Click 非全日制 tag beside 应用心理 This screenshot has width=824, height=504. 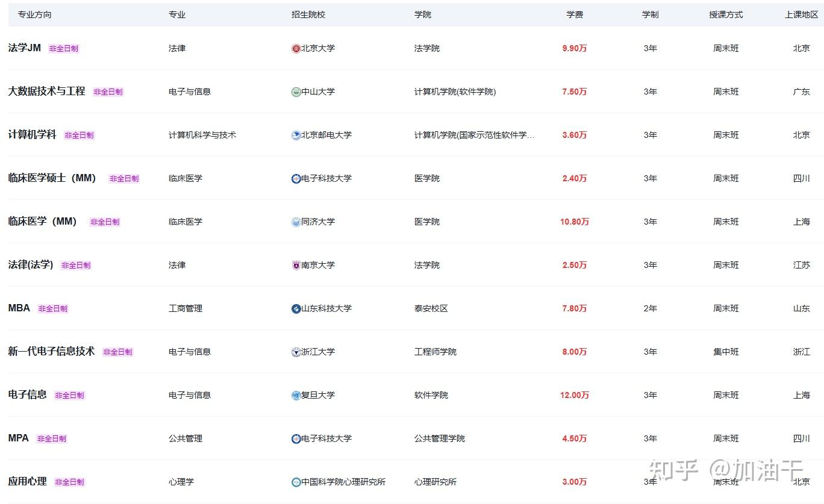(69, 482)
